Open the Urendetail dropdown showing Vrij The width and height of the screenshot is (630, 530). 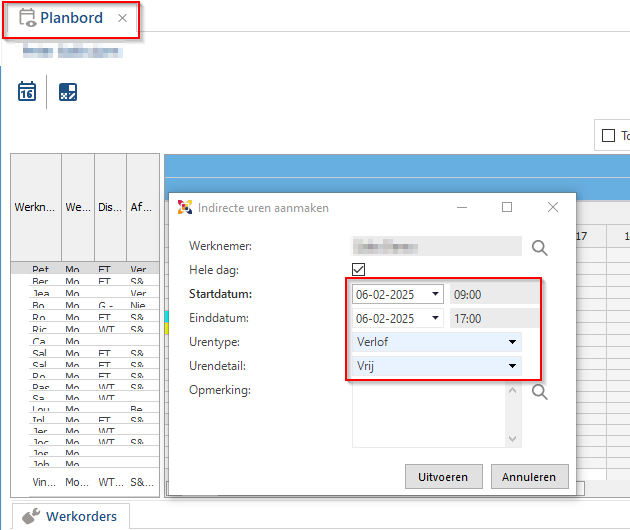(437, 366)
